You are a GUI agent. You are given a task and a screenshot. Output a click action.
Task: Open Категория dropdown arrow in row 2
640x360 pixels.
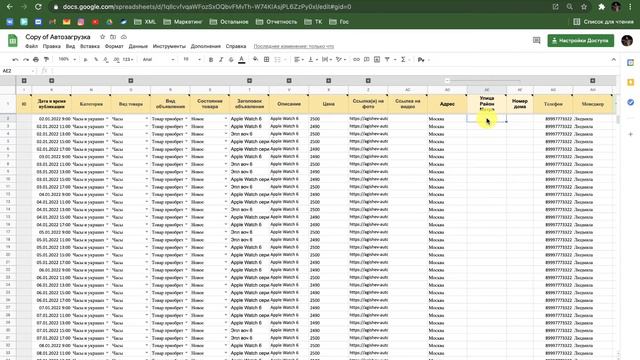[107, 119]
